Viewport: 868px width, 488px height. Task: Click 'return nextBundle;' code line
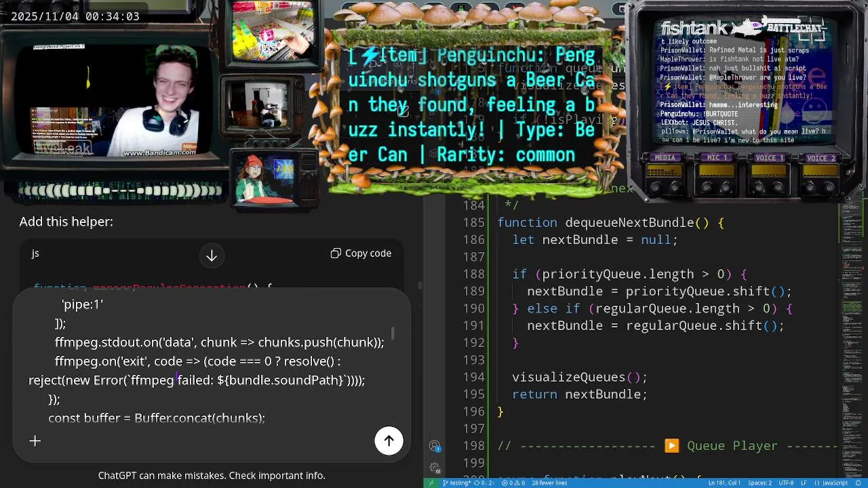pyautogui.click(x=580, y=394)
